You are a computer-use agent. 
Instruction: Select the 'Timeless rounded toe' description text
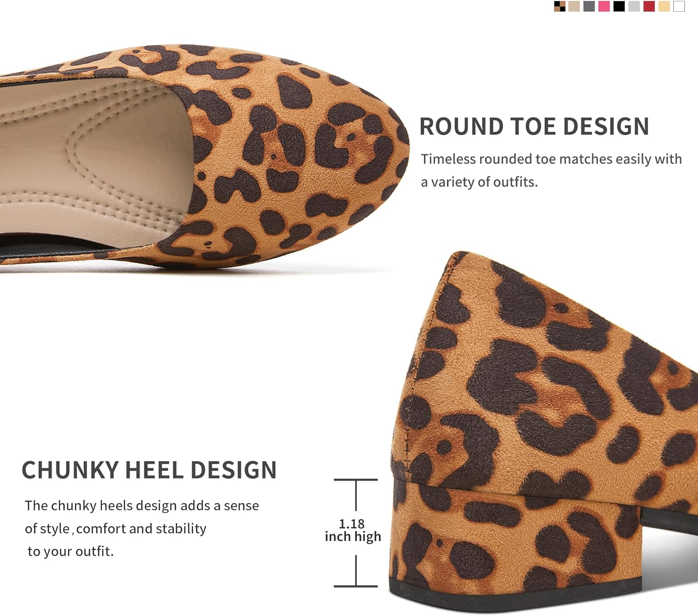pos(551,170)
